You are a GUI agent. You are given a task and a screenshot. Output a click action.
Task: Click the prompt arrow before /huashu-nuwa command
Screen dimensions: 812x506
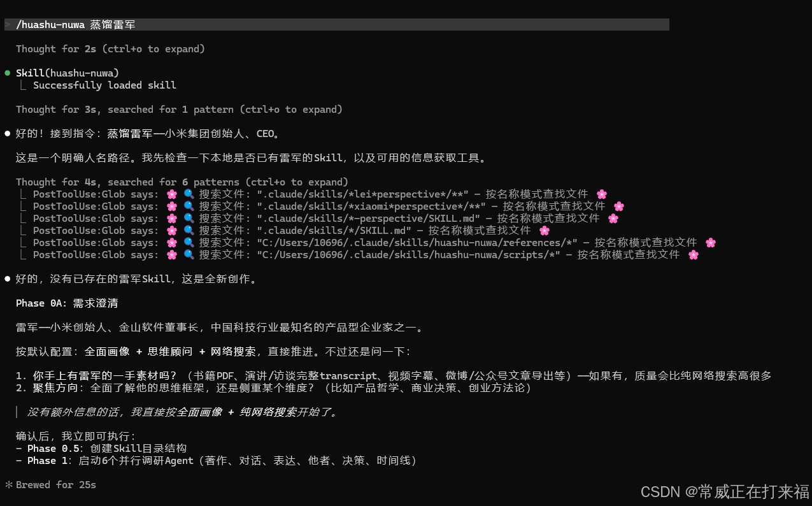[x=8, y=25]
